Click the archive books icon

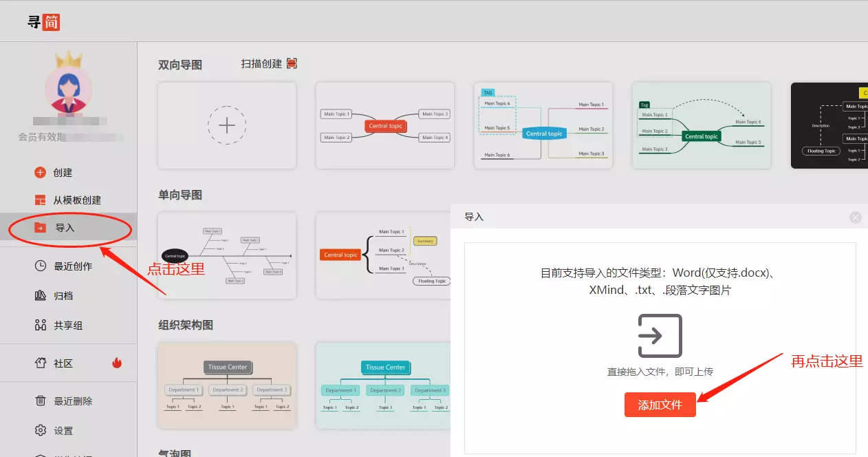point(41,296)
